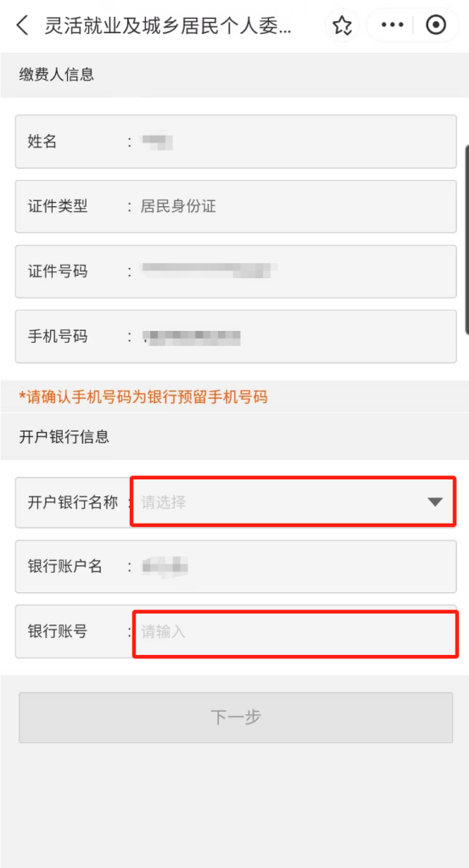
Task: Tap the 证件号码 field
Action: click(236, 272)
